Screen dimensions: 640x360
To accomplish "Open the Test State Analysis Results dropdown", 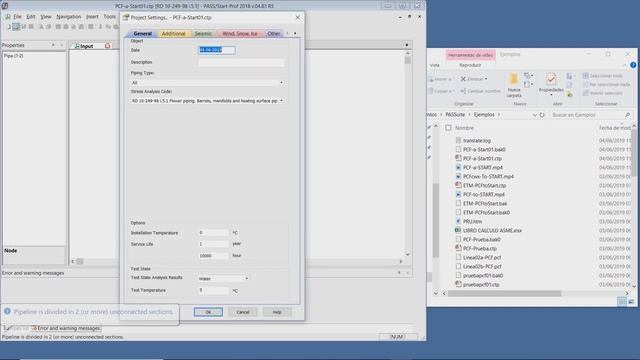I will pyautogui.click(x=223, y=278).
